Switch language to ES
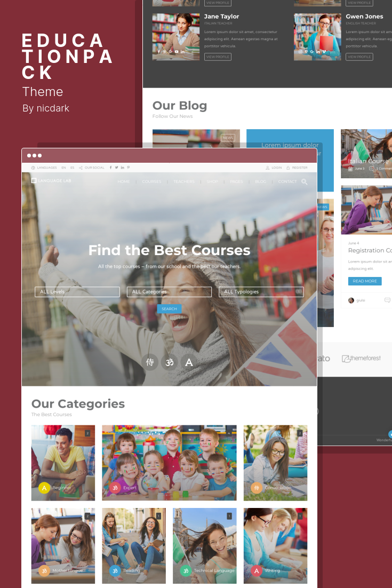 coord(73,168)
